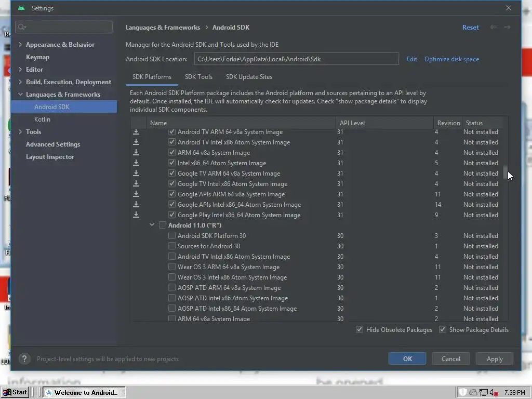Click the search magnifier icon in settings search

pos(22,27)
